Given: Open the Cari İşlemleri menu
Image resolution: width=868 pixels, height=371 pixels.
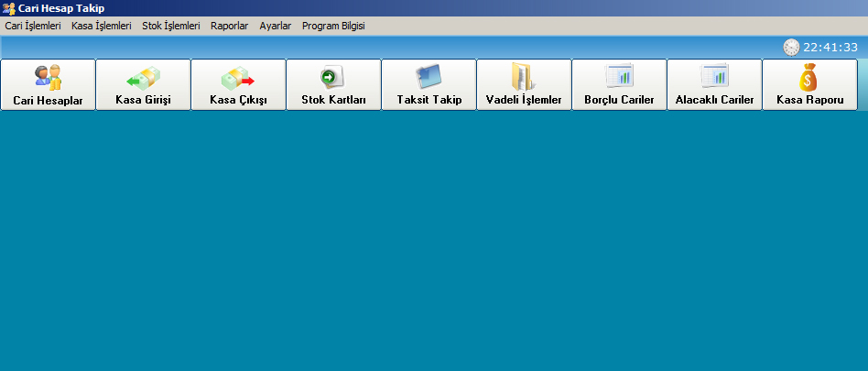Looking at the screenshot, I should point(33,26).
